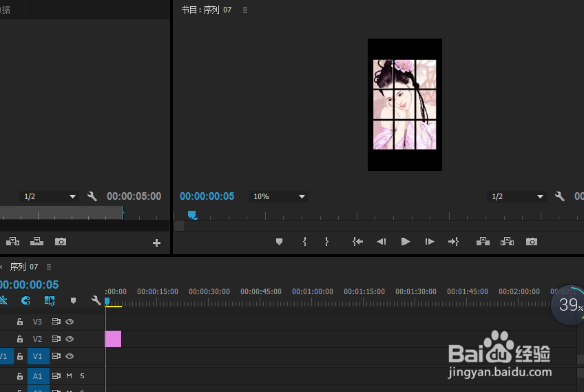Toggle A1 track targeting
Image resolution: width=584 pixels, height=392 pixels.
[x=39, y=376]
